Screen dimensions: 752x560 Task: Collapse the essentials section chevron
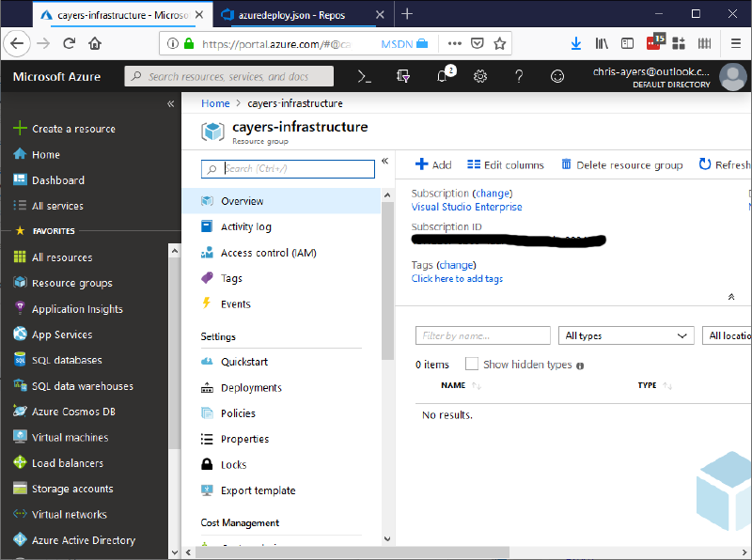coord(731,297)
